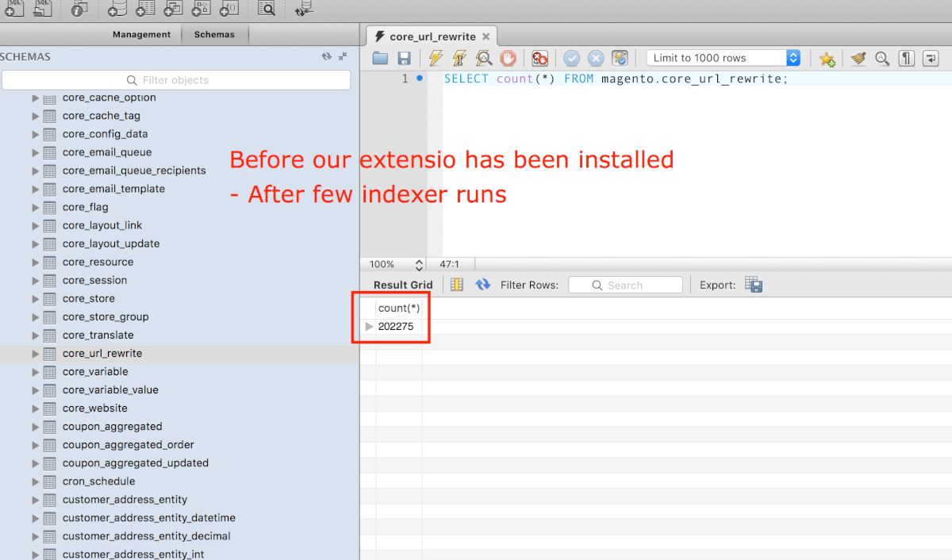The image size is (952, 560).
Task: Execute the query with the lightning bolt icon
Action: [x=436, y=58]
